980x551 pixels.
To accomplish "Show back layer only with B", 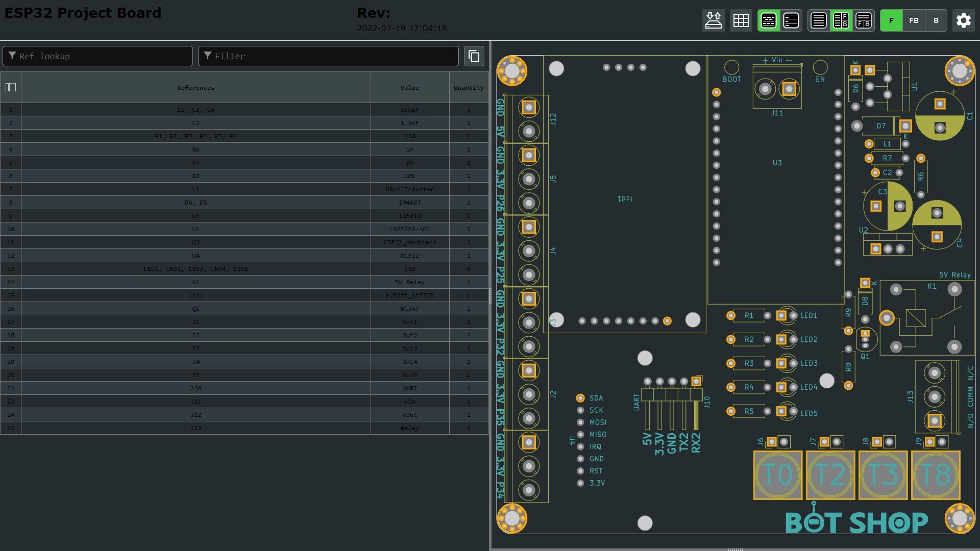I will (936, 21).
